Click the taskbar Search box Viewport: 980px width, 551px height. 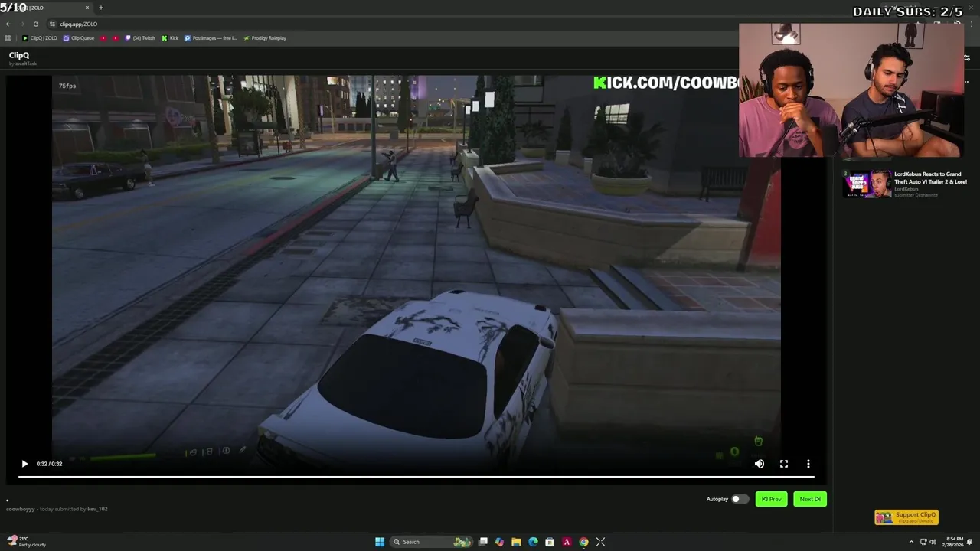coord(433,542)
